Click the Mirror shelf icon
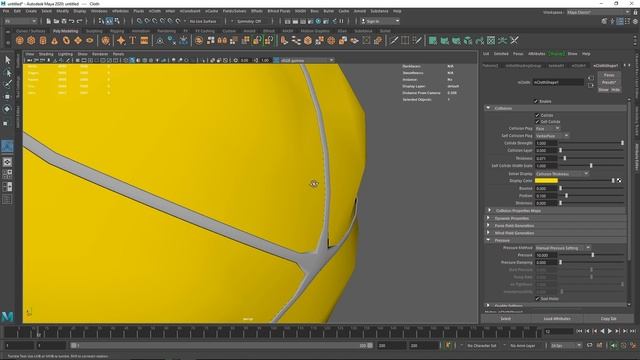The height and width of the screenshot is (360, 640). [x=222, y=40]
